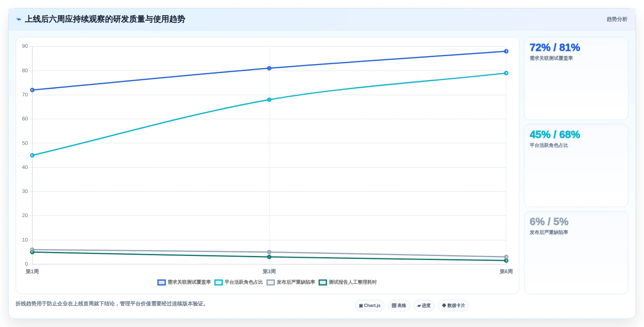Click the 平台活跃角色占比 legend text
The image size is (644, 327).
click(x=244, y=282)
